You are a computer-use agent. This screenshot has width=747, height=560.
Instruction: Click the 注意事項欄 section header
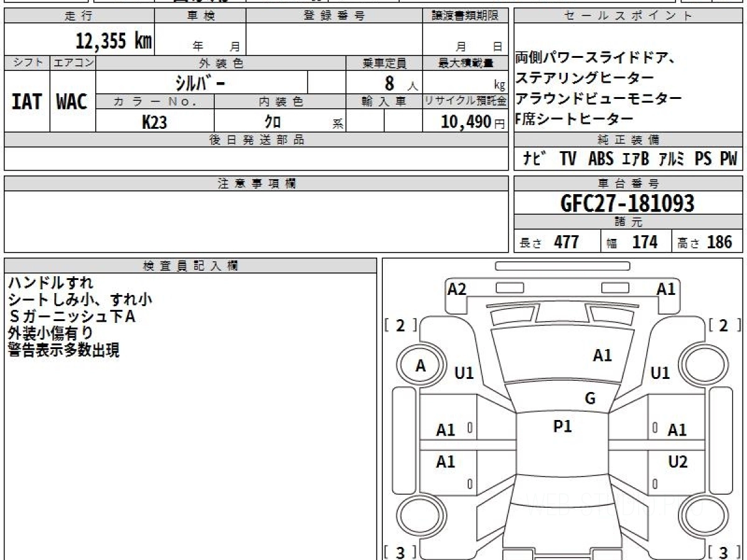[x=256, y=184]
